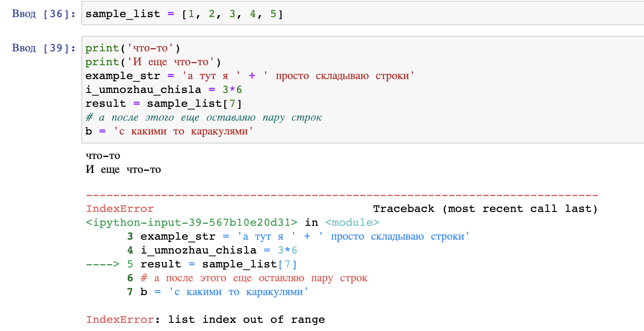Select the 'Ввод [36]:' cell prompt
This screenshot has height=331, width=644.
click(x=44, y=14)
